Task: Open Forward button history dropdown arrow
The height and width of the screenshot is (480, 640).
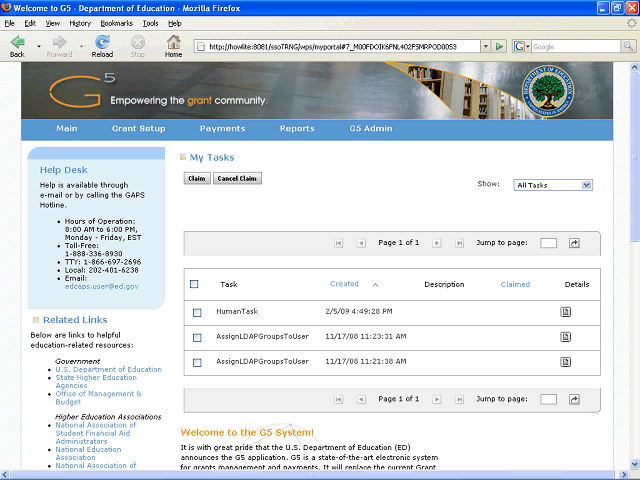Action: (82, 47)
